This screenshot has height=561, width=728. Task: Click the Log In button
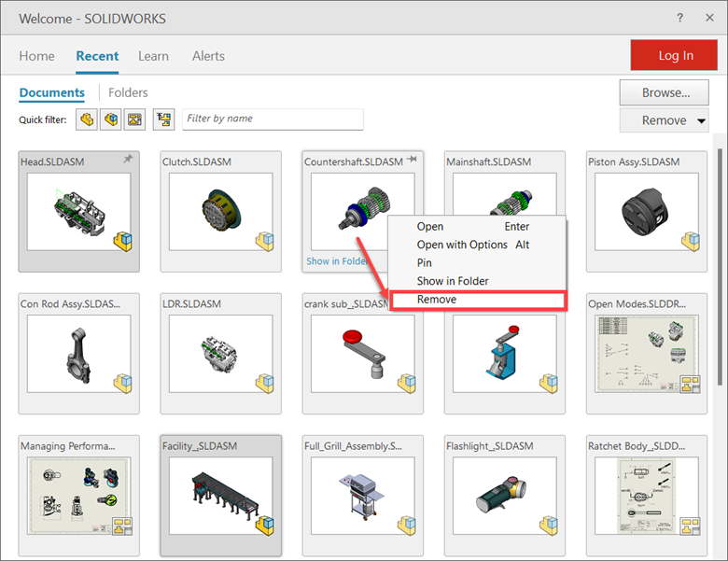[674, 55]
